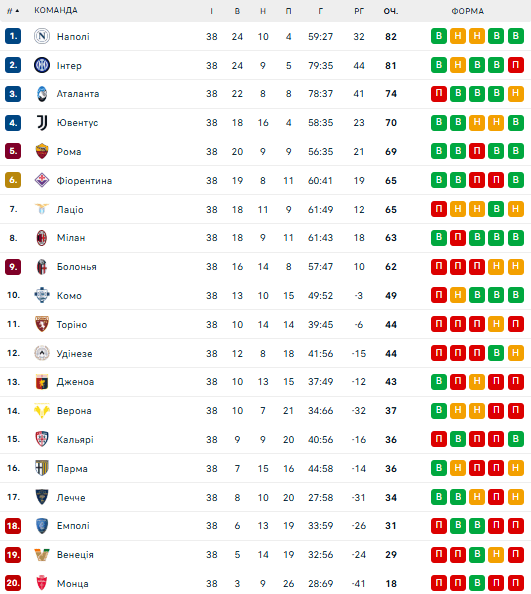Viewport: 531px width, 594px height.
Task: Sort table by the # position column
Action: point(13,11)
